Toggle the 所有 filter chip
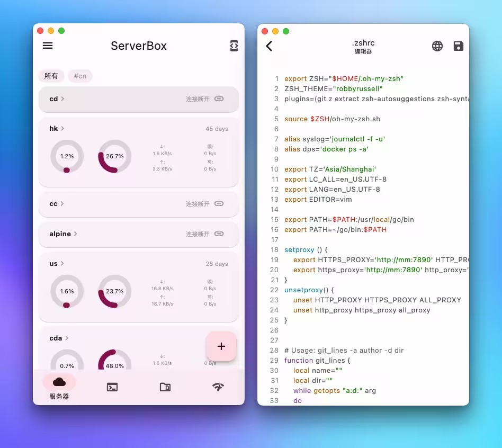 click(x=51, y=76)
